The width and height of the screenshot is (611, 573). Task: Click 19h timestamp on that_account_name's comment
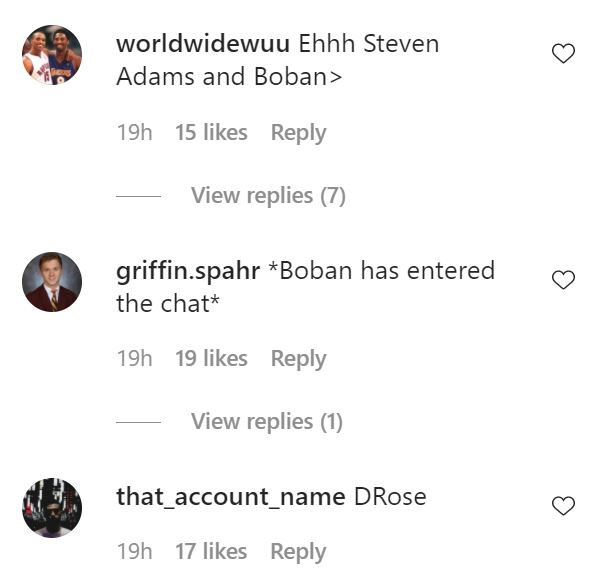click(134, 551)
